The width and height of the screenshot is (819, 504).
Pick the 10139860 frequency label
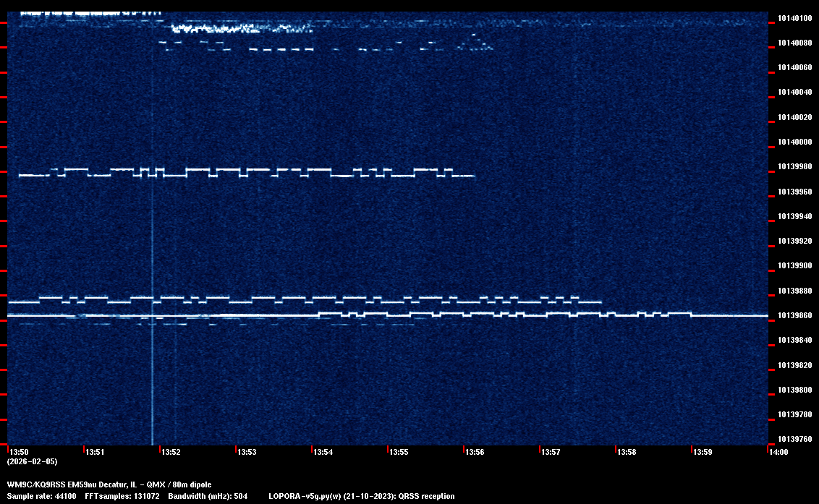coord(794,316)
